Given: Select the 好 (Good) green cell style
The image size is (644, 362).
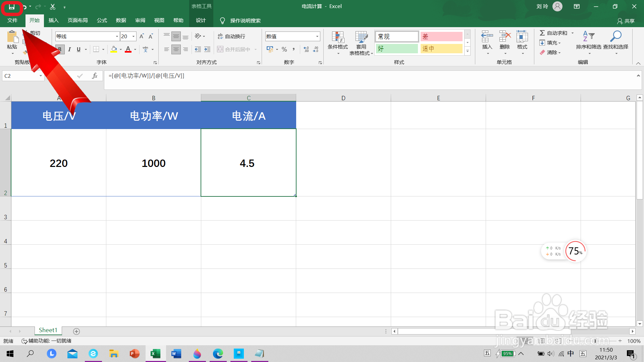Looking at the screenshot, I should tap(396, 49).
